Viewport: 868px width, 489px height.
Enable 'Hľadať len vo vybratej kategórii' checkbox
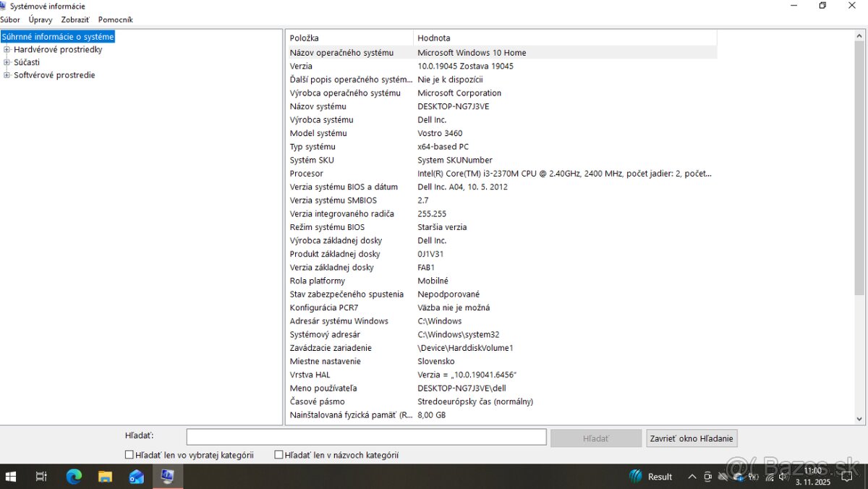point(128,454)
